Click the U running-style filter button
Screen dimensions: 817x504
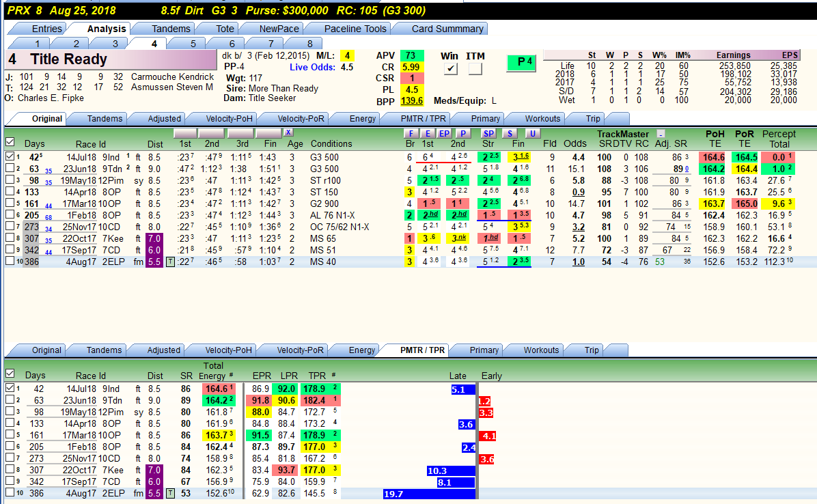pos(532,133)
